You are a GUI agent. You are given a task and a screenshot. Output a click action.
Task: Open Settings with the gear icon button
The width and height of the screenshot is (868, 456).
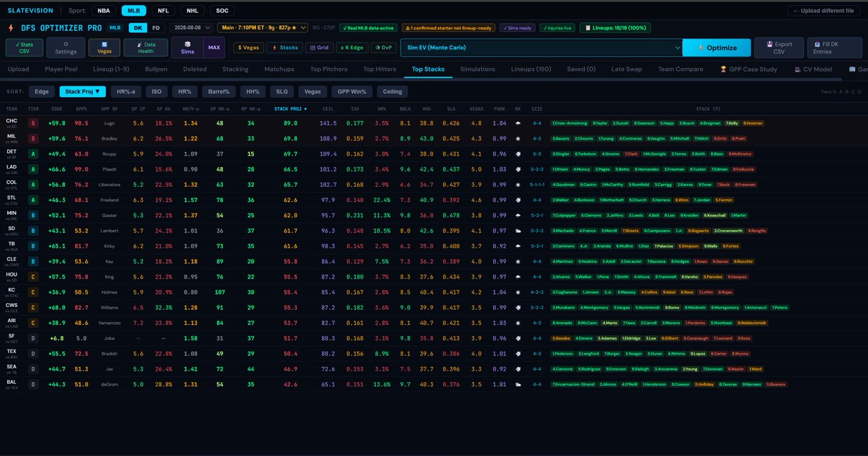point(65,48)
